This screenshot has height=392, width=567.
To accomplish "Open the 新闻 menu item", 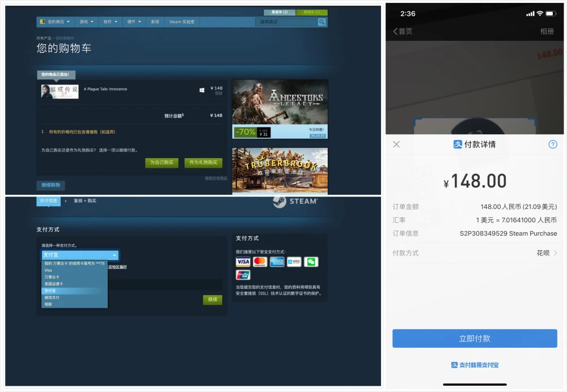I will pos(155,22).
